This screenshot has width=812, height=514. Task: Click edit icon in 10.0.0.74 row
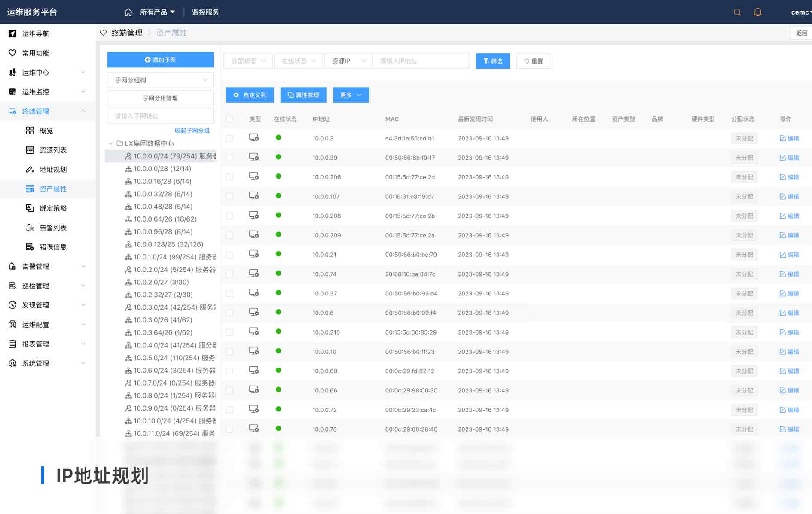point(783,274)
